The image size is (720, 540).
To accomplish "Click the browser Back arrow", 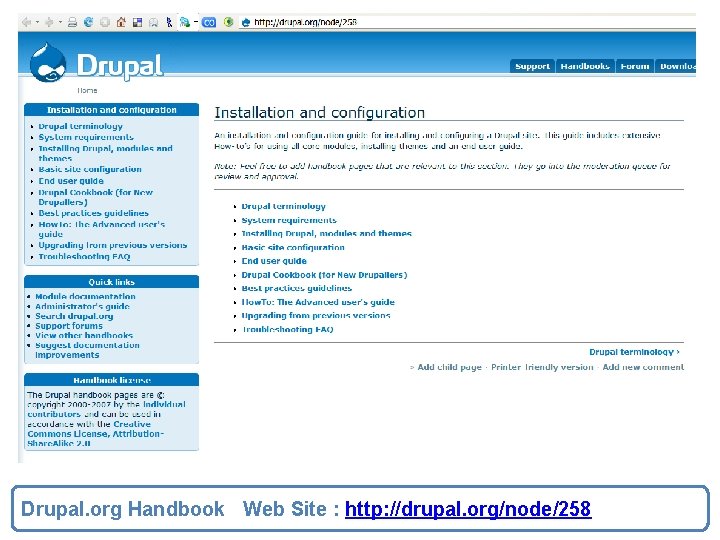I will tap(26, 22).
